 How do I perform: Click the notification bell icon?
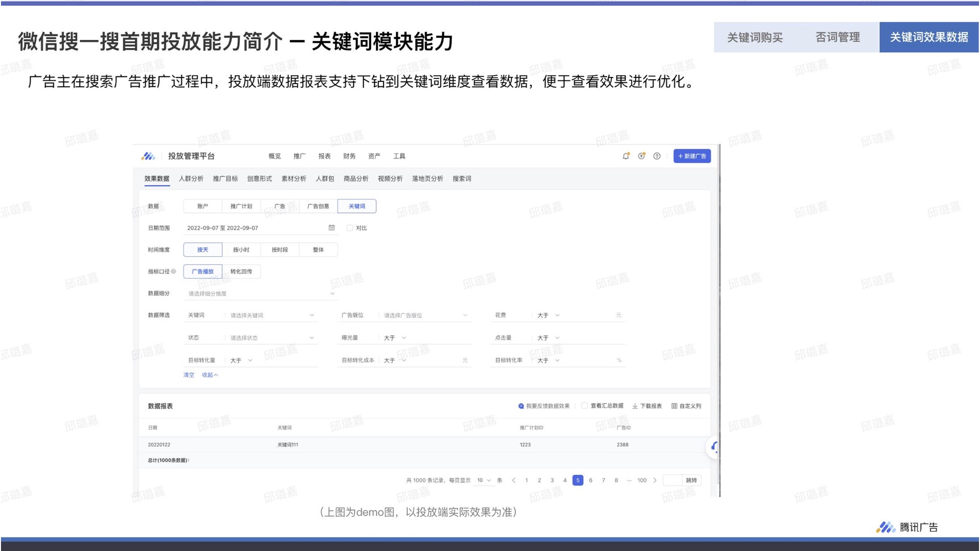coord(626,156)
